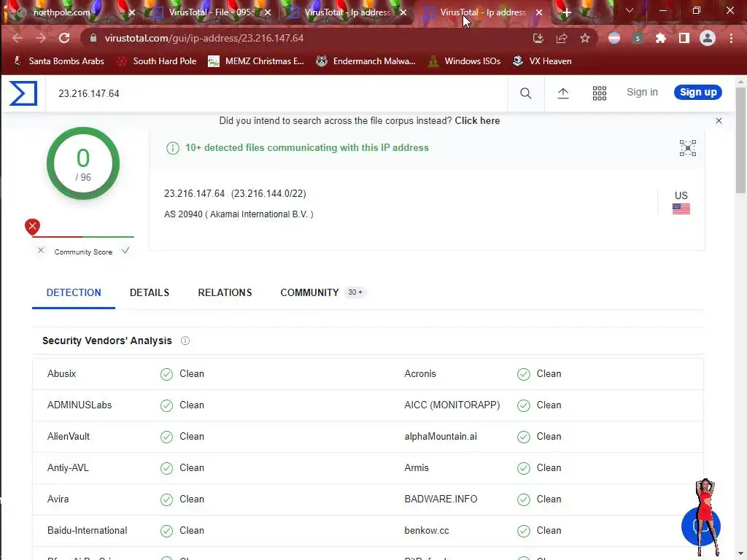Click the 'Click here' file corpus link

477,121
